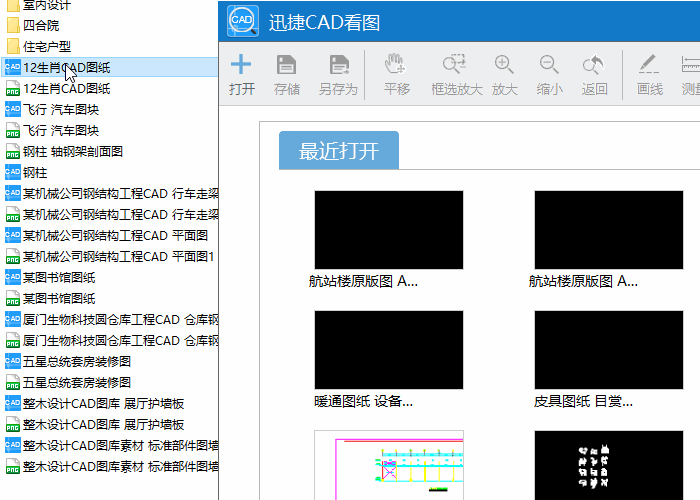The height and width of the screenshot is (500, 700).
Task: Select PNG file 整木设计CAD图库素材 标准部件图墙
Action: pos(111,466)
